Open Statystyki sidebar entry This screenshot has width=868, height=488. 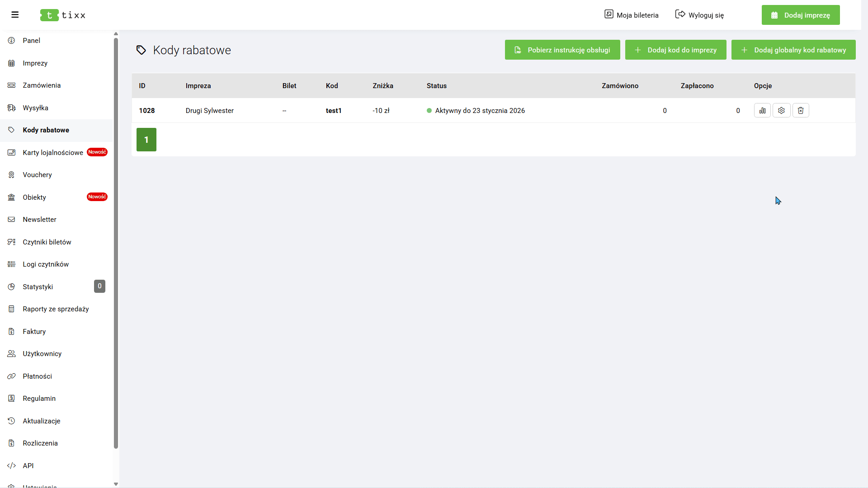pos(38,287)
